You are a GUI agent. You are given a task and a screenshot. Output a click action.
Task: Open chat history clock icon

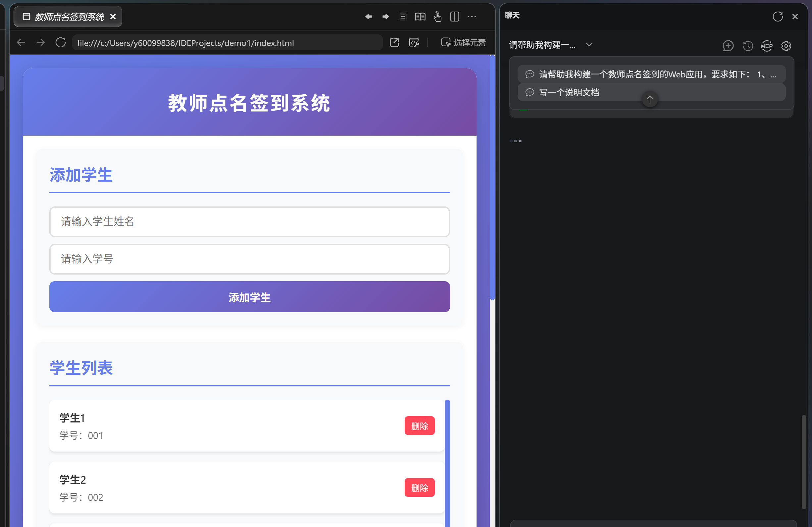pyautogui.click(x=747, y=46)
